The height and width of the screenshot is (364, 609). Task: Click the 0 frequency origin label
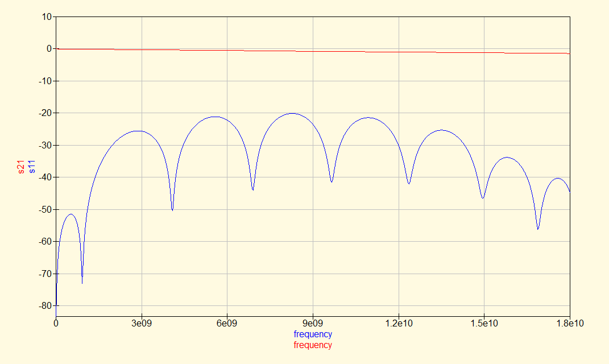coord(55,324)
